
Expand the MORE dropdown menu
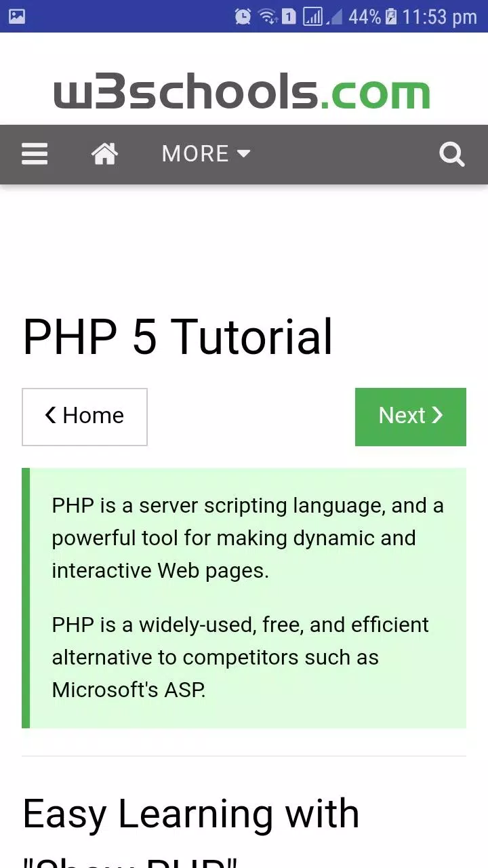click(x=206, y=154)
